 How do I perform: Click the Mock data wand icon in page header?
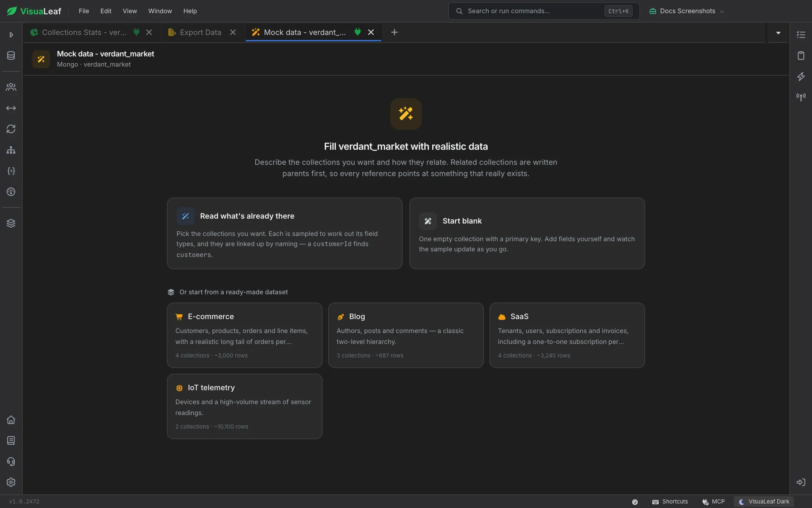pyautogui.click(x=41, y=59)
